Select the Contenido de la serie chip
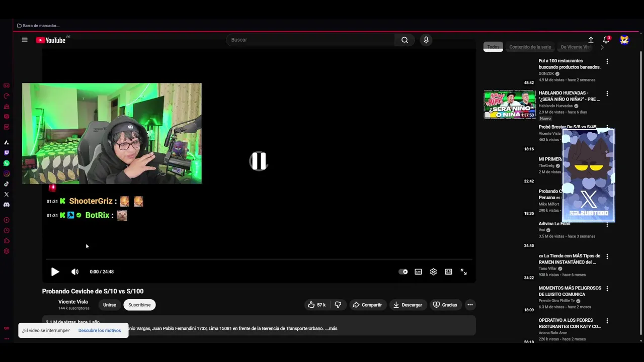The height and width of the screenshot is (362, 644). tap(530, 47)
